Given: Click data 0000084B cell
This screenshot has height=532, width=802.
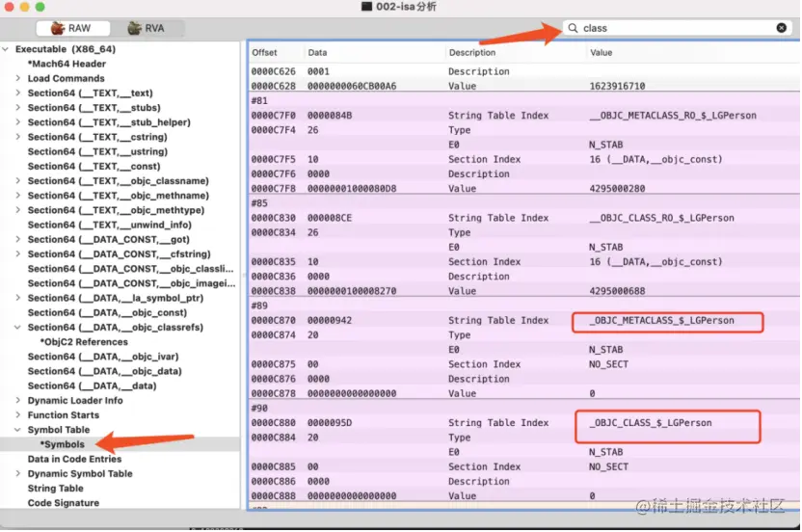Looking at the screenshot, I should (x=330, y=116).
